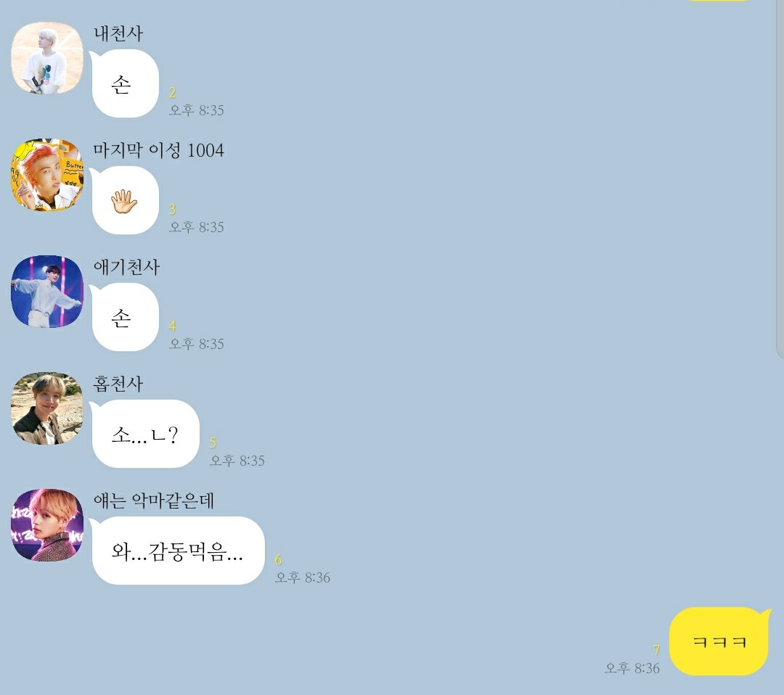The width and height of the screenshot is (784, 695).
Task: Click unread count 2 beside 내천사's message
Action: tap(173, 92)
